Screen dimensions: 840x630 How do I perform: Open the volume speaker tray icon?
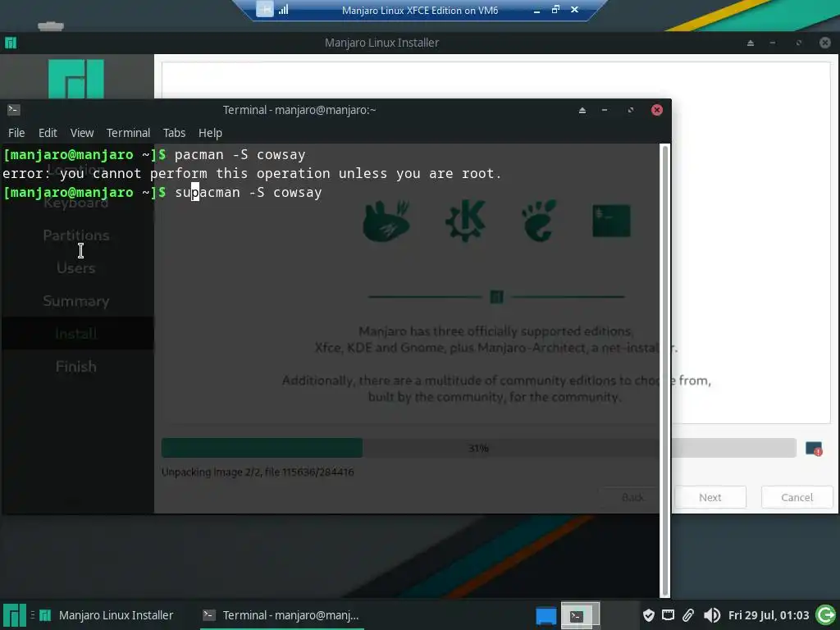click(711, 615)
